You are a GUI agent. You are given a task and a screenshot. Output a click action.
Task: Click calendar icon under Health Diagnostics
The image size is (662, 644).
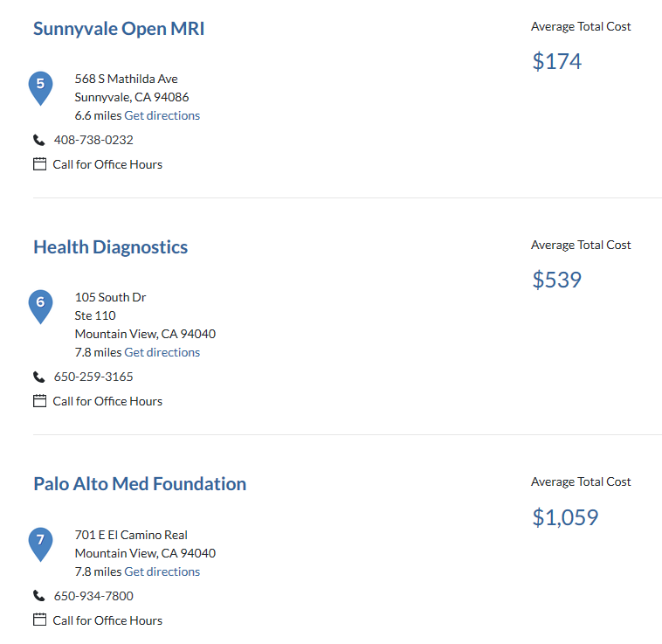coord(39,401)
